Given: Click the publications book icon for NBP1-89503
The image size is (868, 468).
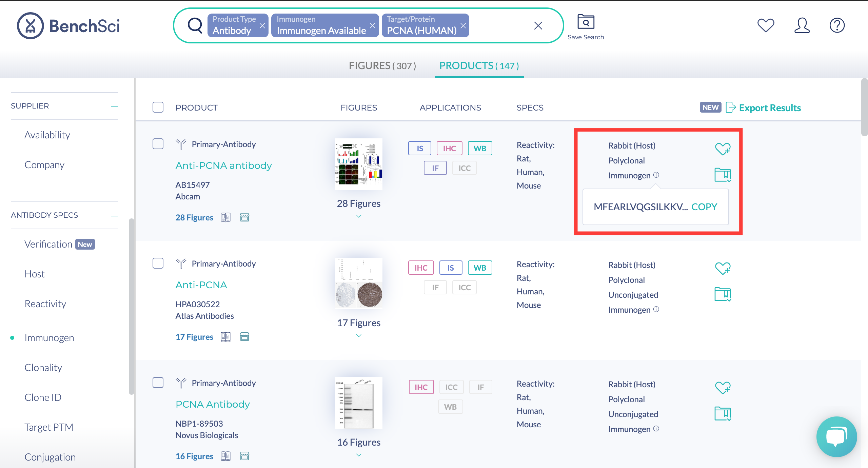Looking at the screenshot, I should point(225,456).
